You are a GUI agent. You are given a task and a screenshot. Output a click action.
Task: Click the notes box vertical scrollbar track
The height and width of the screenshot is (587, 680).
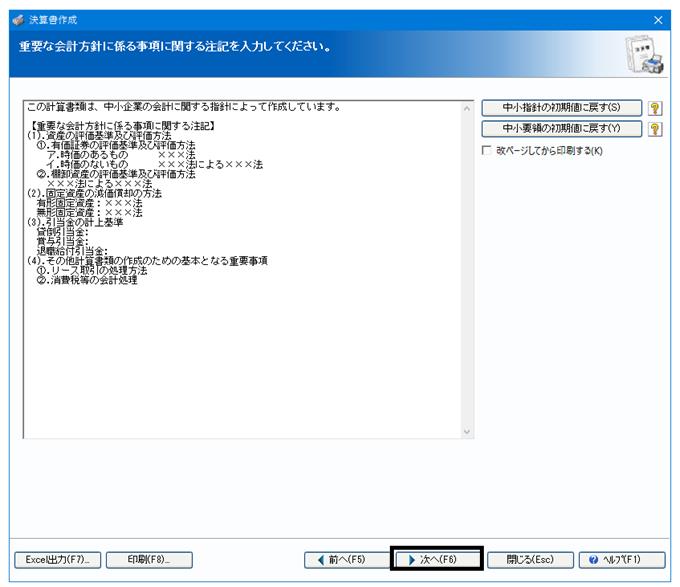pyautogui.click(x=467, y=270)
